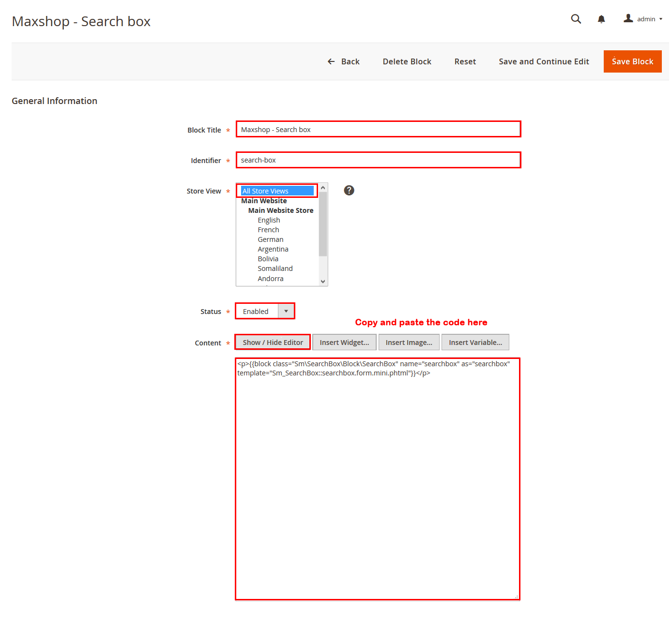Click the admin user avatar icon

[x=628, y=18]
